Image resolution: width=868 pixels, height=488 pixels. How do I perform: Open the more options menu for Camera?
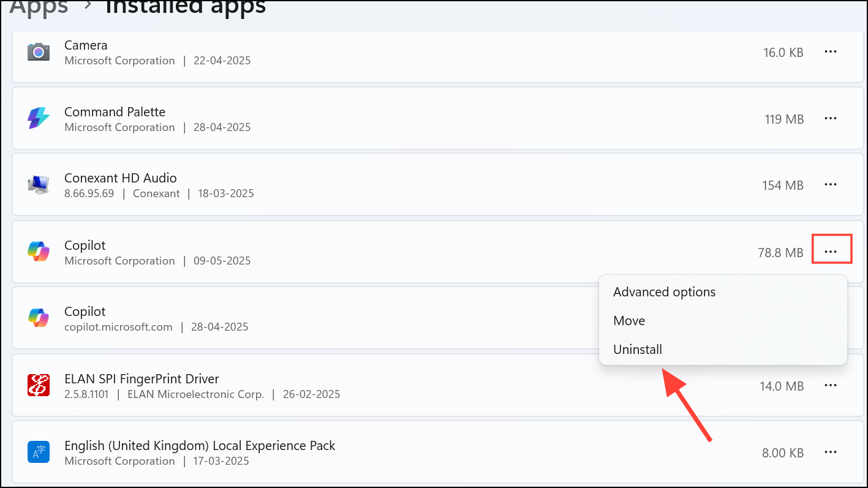(831, 52)
